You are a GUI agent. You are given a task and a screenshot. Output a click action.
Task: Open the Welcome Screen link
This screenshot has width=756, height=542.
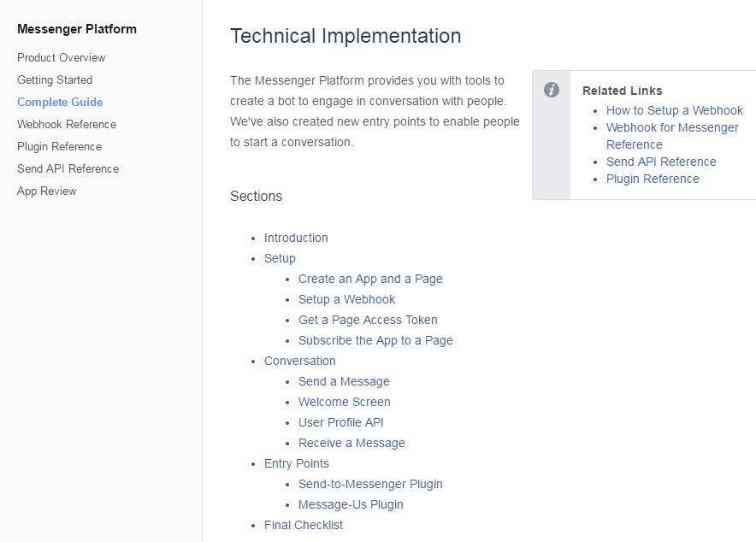(345, 402)
